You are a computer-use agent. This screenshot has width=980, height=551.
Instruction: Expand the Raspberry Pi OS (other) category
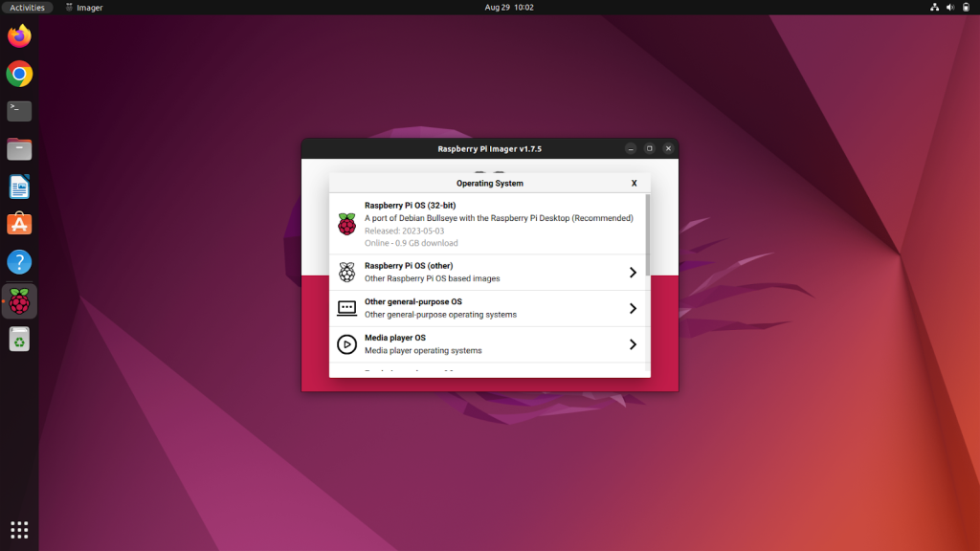coord(633,272)
